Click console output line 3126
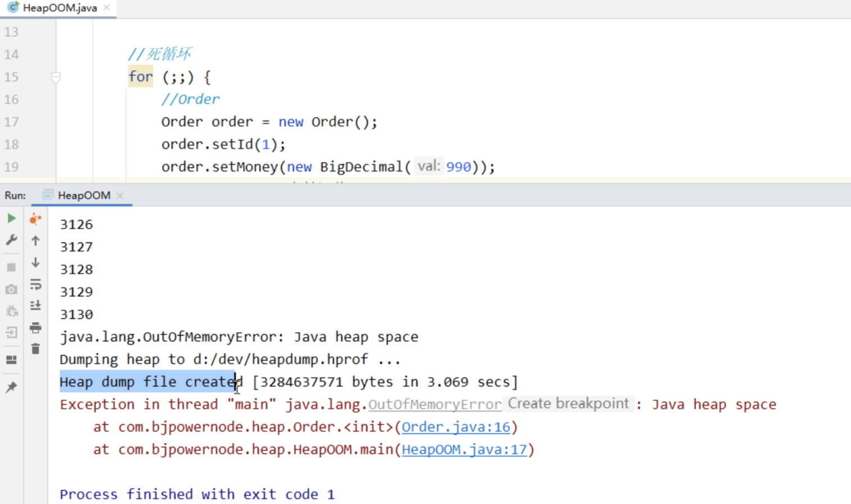The image size is (851, 504). [x=76, y=224]
